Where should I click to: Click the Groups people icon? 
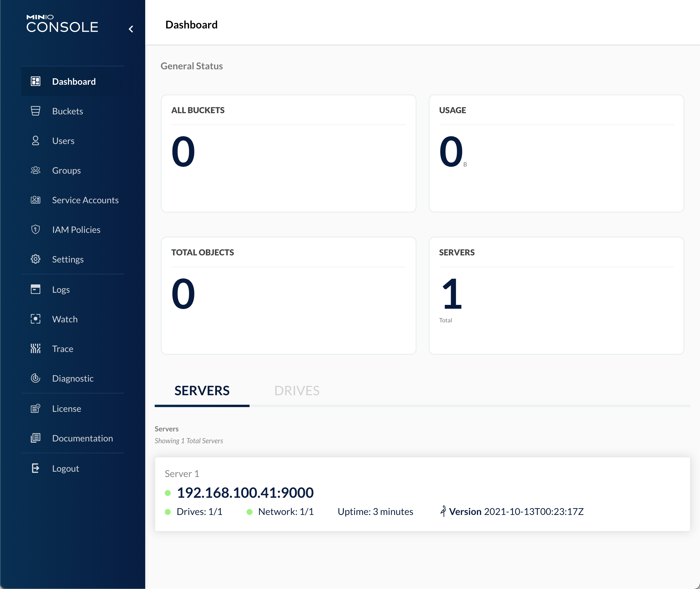coord(35,170)
